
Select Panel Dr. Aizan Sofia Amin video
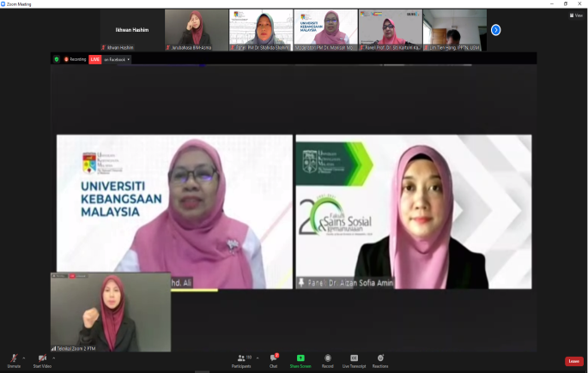click(x=413, y=211)
